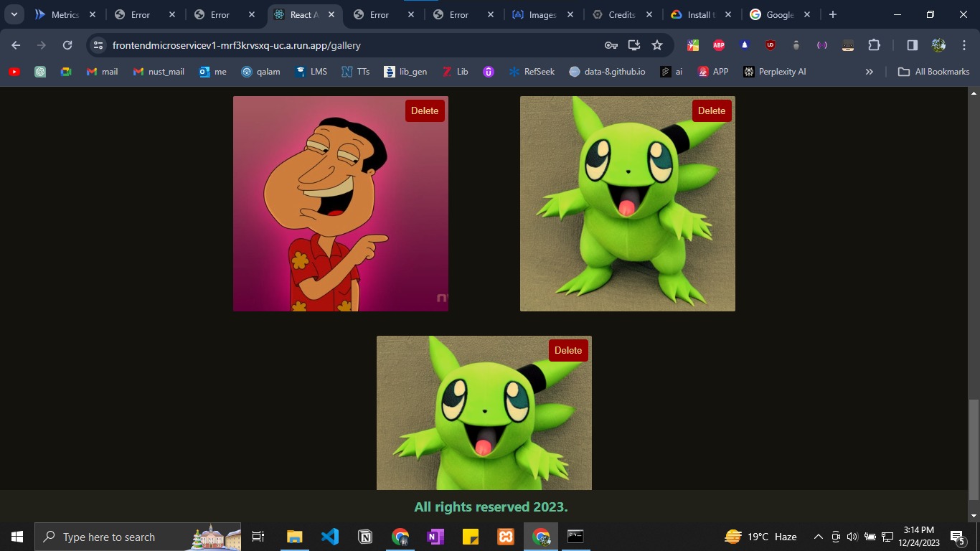Open the nust_mail bookmark
The height and width of the screenshot is (551, 980).
click(159, 72)
